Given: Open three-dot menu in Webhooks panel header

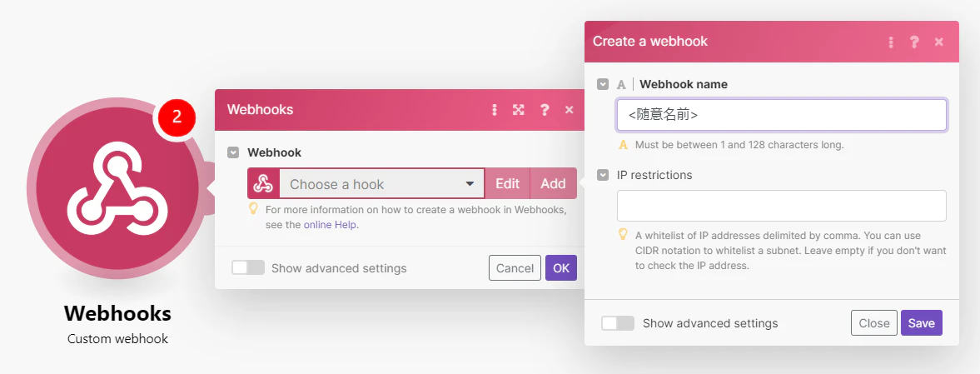Looking at the screenshot, I should (x=495, y=110).
